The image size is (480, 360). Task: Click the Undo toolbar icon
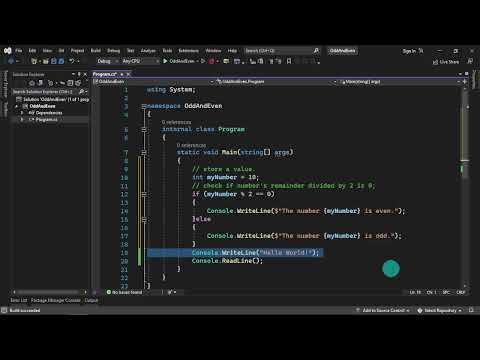(x=72, y=61)
